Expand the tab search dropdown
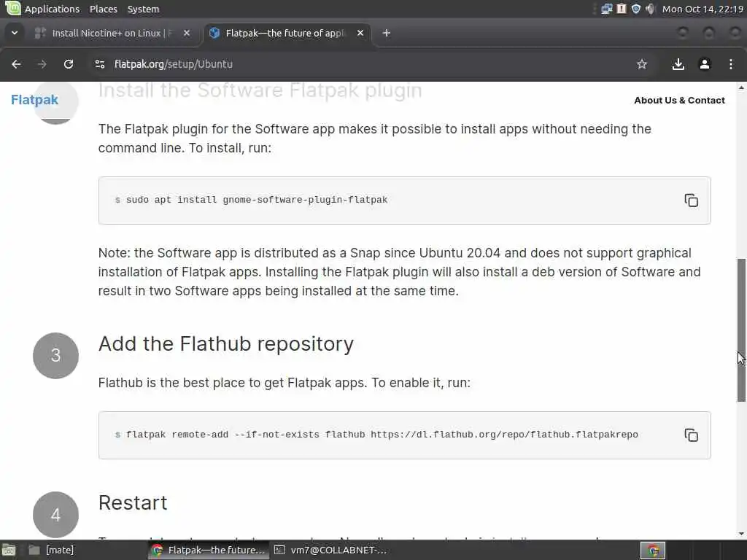This screenshot has width=747, height=560. click(14, 33)
